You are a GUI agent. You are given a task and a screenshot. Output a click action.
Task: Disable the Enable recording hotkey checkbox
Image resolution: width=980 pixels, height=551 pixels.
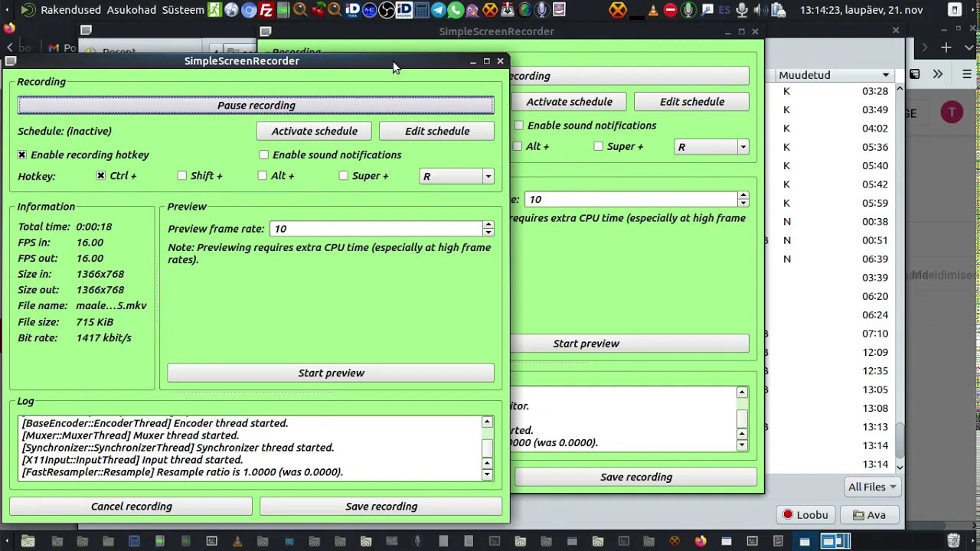(x=22, y=155)
